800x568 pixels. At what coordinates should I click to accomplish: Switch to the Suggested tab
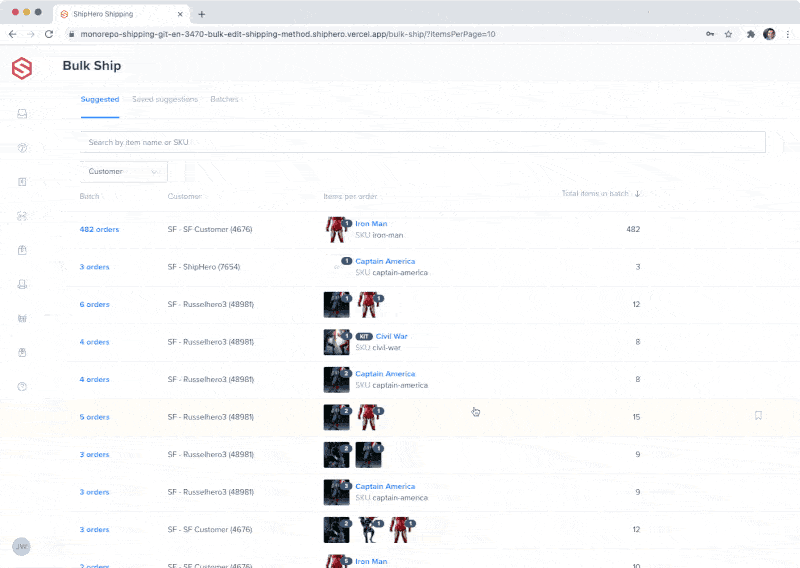tap(100, 100)
